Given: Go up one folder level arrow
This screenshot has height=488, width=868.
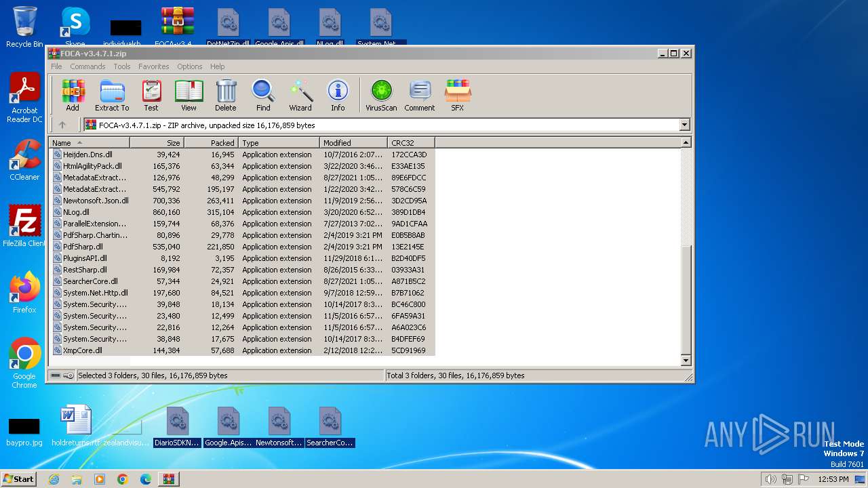Looking at the screenshot, I should point(62,125).
